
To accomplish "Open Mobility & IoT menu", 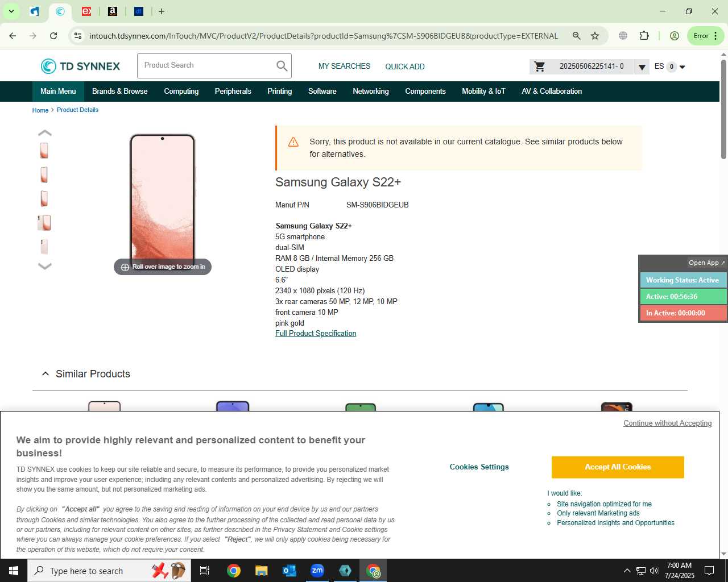I will (x=483, y=92).
